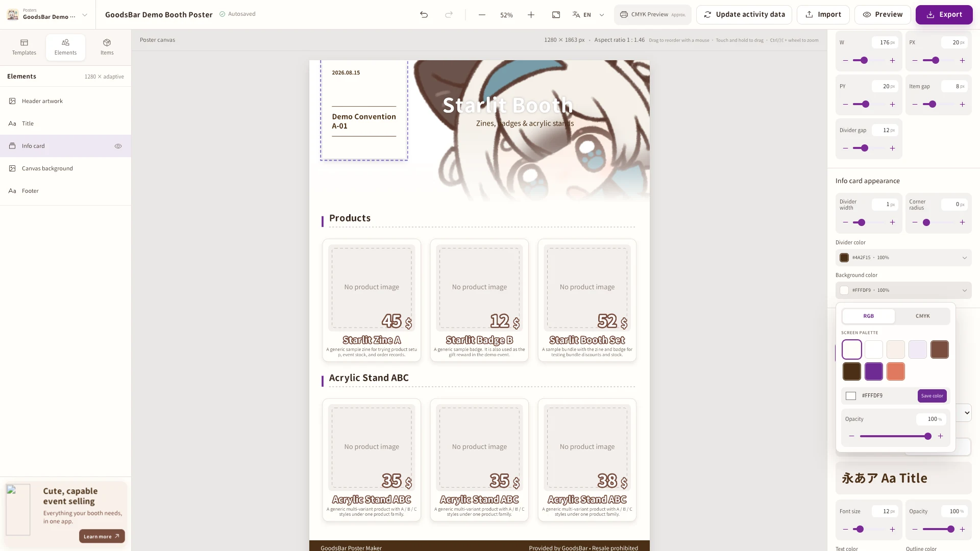Toggle Info card visibility eye
Viewport: 980px width, 551px height.
(118, 146)
